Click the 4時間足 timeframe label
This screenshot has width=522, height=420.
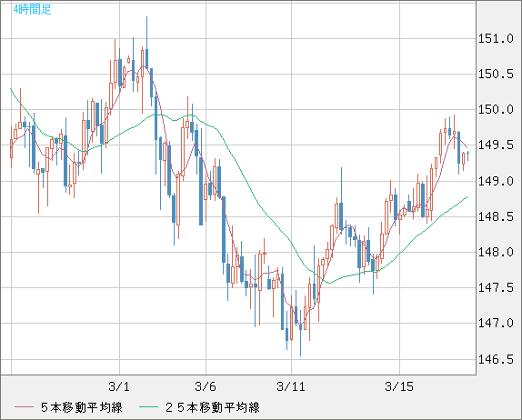[x=32, y=9]
